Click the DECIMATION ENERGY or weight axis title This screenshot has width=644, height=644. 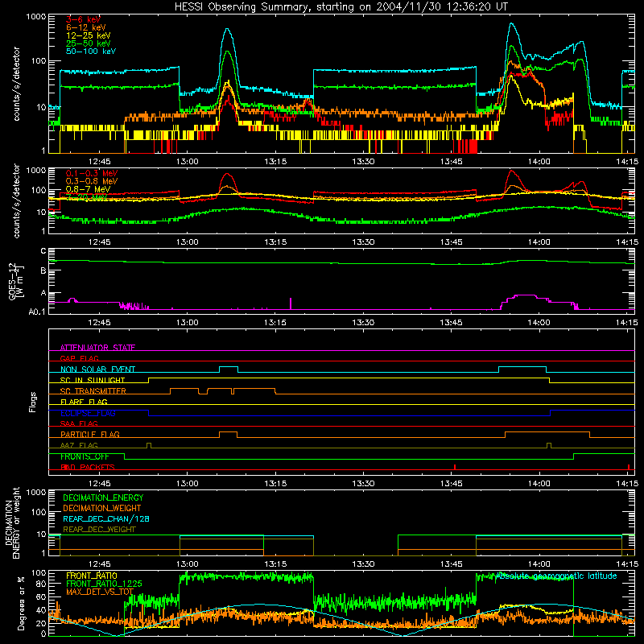12,522
